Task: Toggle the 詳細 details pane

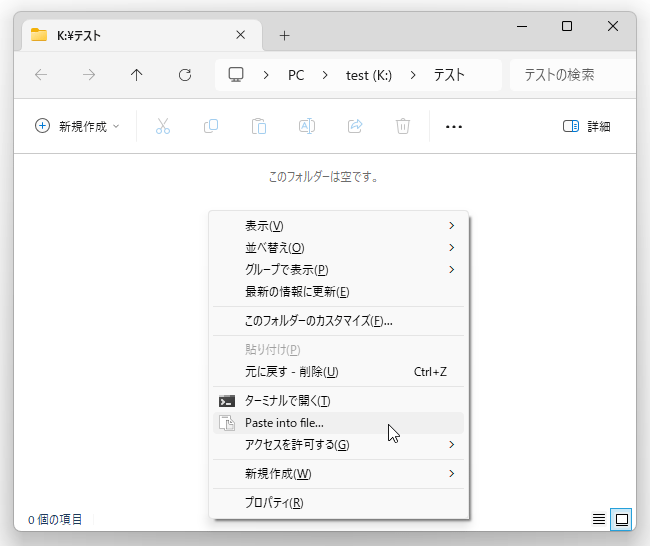Action: pos(586,126)
